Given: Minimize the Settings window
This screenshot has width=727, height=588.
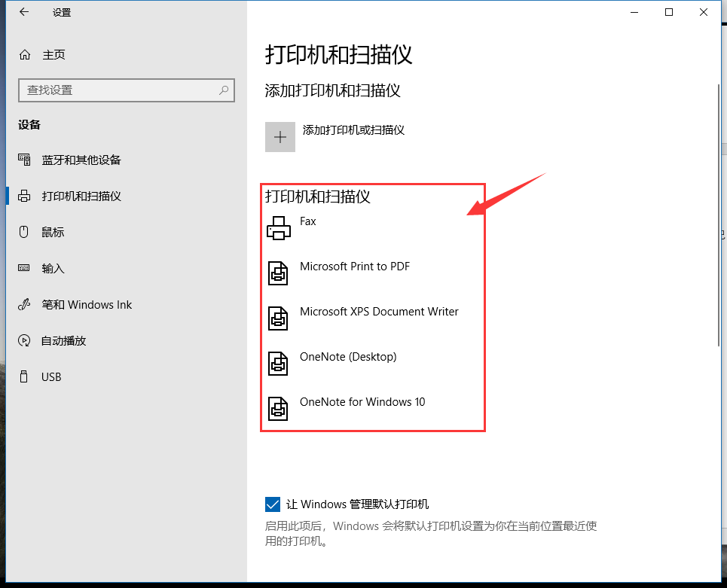Looking at the screenshot, I should (635, 12).
